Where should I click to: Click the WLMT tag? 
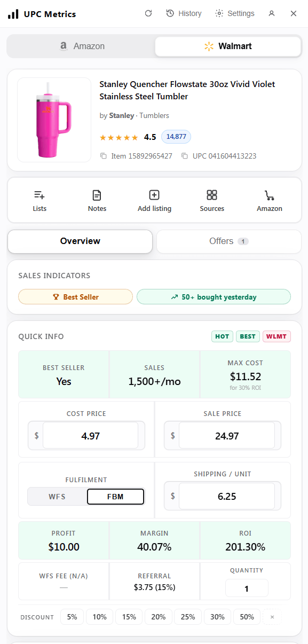pyautogui.click(x=277, y=336)
